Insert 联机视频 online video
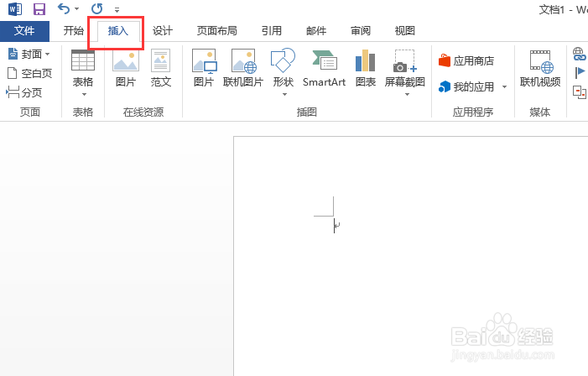This screenshot has height=376, width=588. coord(540,68)
